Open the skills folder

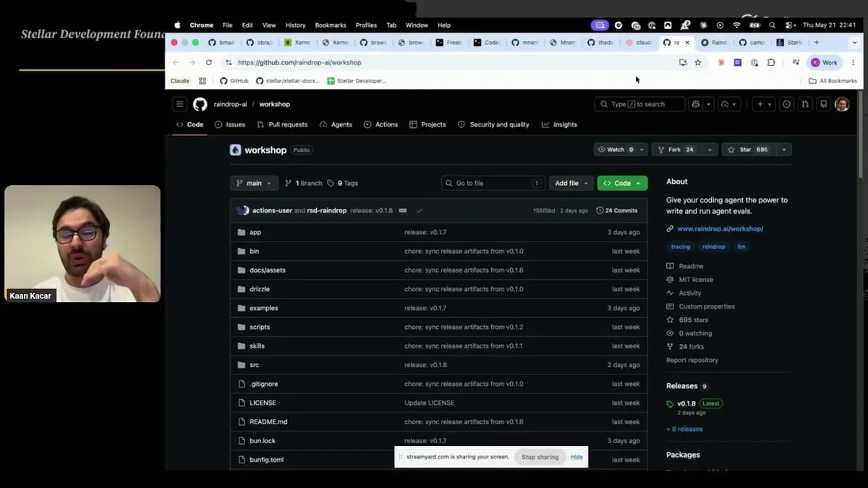257,346
